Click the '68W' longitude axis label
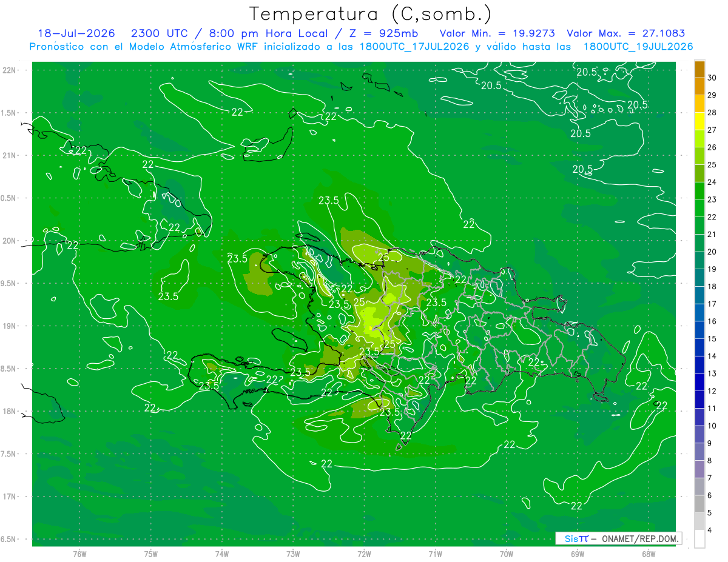 point(649,554)
